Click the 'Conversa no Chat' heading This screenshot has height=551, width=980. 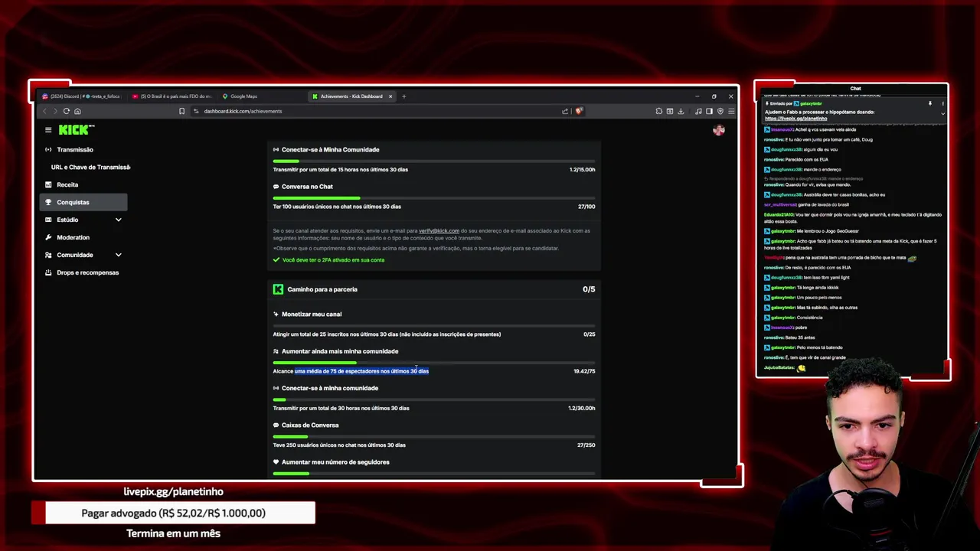click(307, 187)
